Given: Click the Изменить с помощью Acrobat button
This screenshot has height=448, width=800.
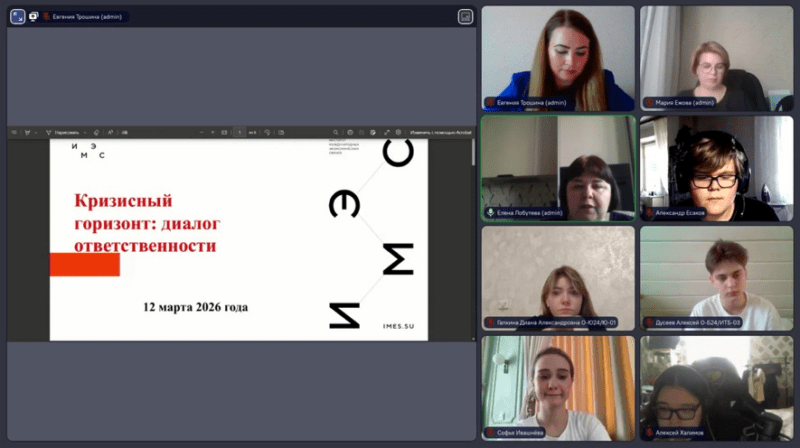Looking at the screenshot, I should (x=440, y=132).
